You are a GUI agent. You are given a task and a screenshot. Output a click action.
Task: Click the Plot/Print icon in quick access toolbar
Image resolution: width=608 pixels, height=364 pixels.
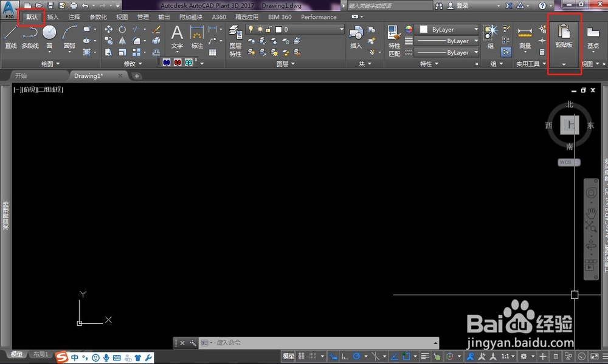point(74,5)
